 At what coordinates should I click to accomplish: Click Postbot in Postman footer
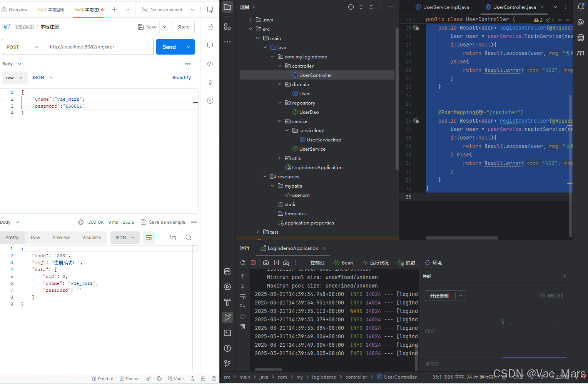point(102,379)
